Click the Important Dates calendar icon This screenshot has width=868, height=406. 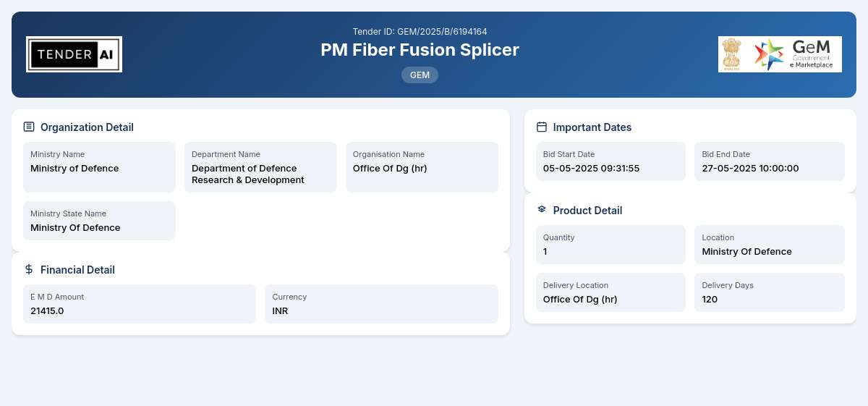coord(542,127)
